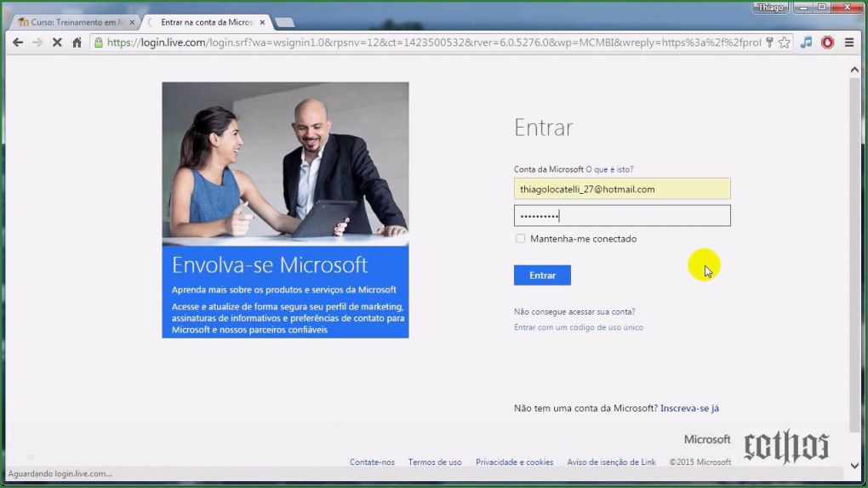The image size is (868, 488).
Task: Open the Chrome hamburger menu
Action: [848, 42]
